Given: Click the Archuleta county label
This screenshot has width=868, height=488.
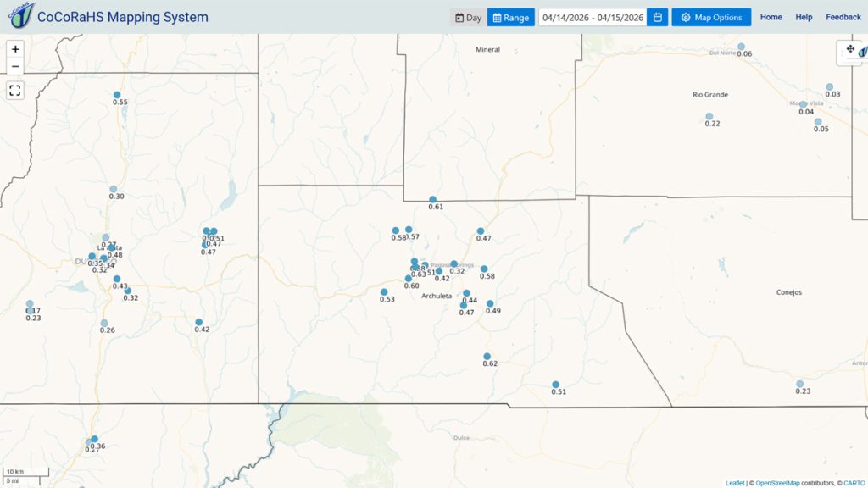Looking at the screenshot, I should click(437, 296).
